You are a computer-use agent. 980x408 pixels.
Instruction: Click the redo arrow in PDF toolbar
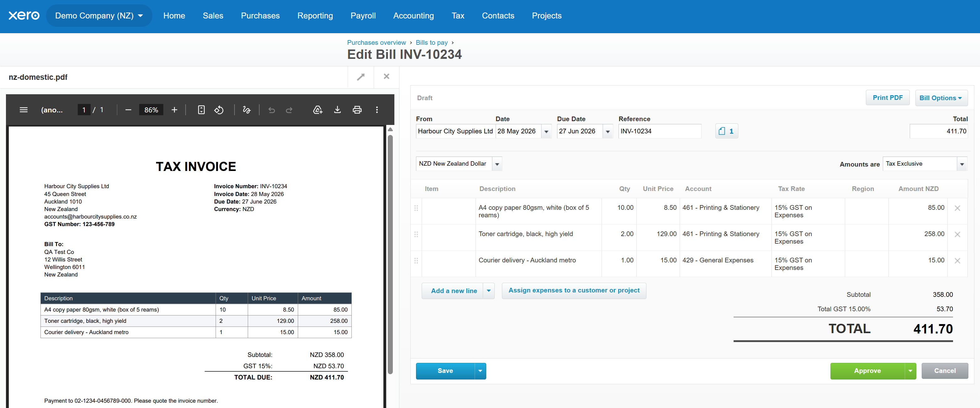pyautogui.click(x=289, y=110)
